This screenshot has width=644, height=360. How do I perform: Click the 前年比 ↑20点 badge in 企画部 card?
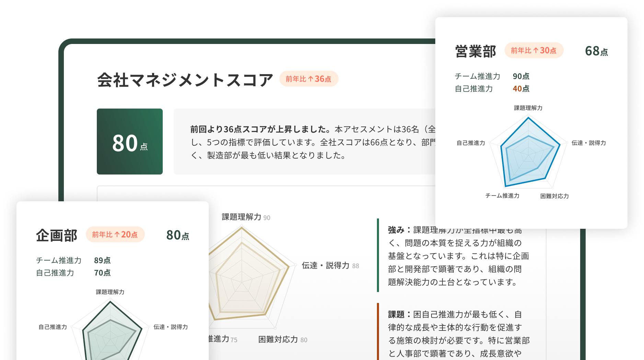[115, 235]
